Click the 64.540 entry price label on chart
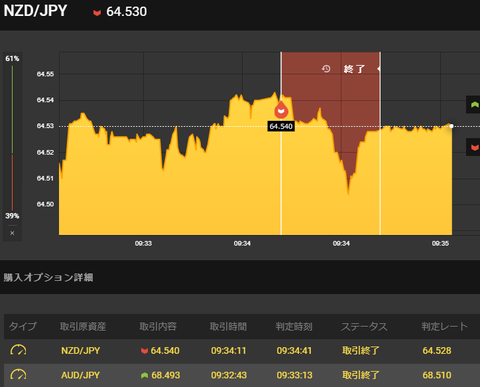This screenshot has width=480, height=387. (281, 126)
